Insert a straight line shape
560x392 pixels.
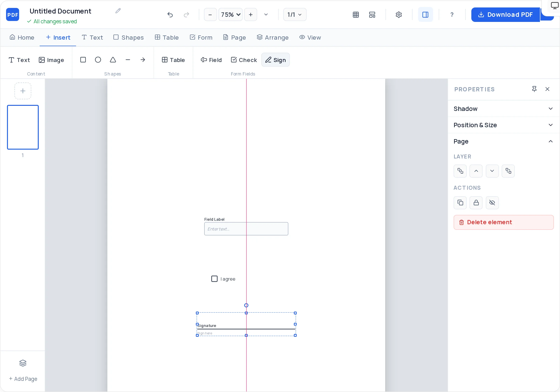point(128,60)
